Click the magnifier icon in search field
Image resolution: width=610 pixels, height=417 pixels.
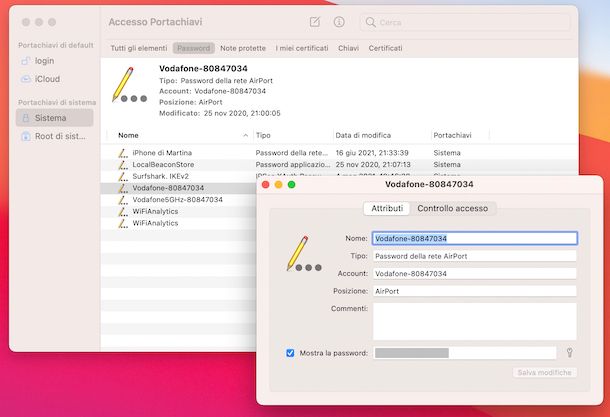coord(370,22)
